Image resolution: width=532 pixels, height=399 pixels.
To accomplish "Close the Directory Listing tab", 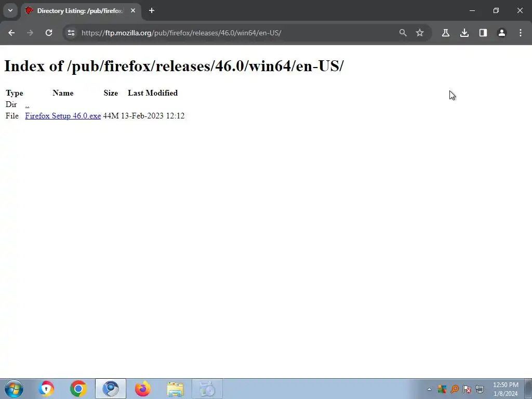I will 133,10.
